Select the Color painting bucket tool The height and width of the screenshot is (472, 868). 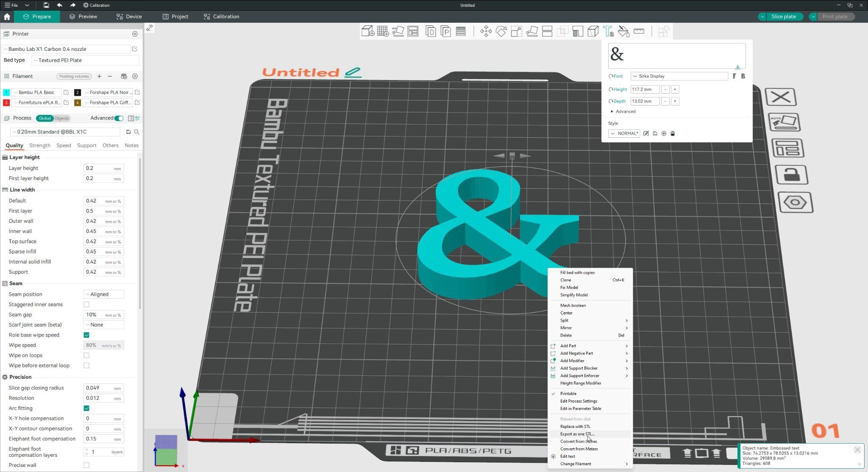click(623, 31)
